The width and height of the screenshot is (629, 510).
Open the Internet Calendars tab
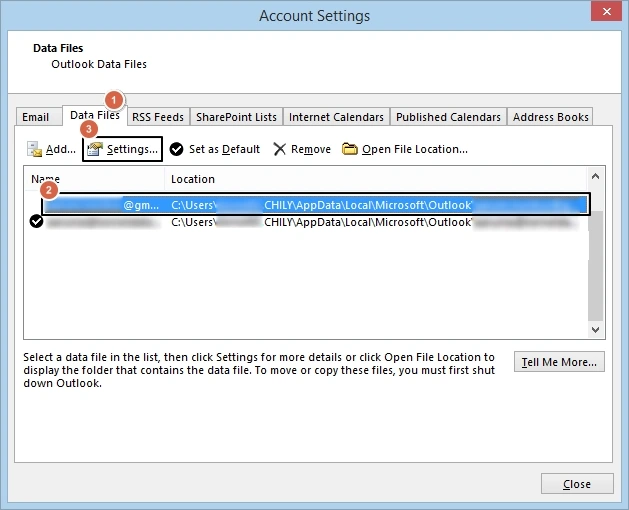336,117
